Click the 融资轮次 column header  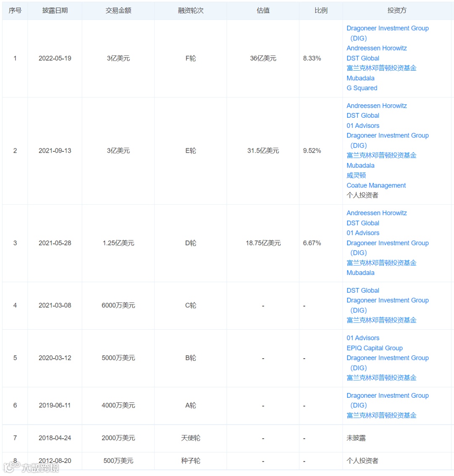190,11
